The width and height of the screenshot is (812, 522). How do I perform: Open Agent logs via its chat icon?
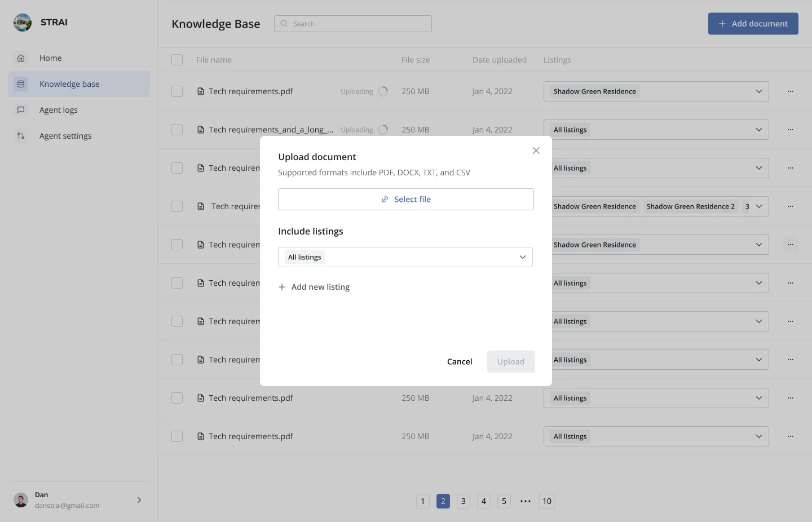tap(21, 110)
